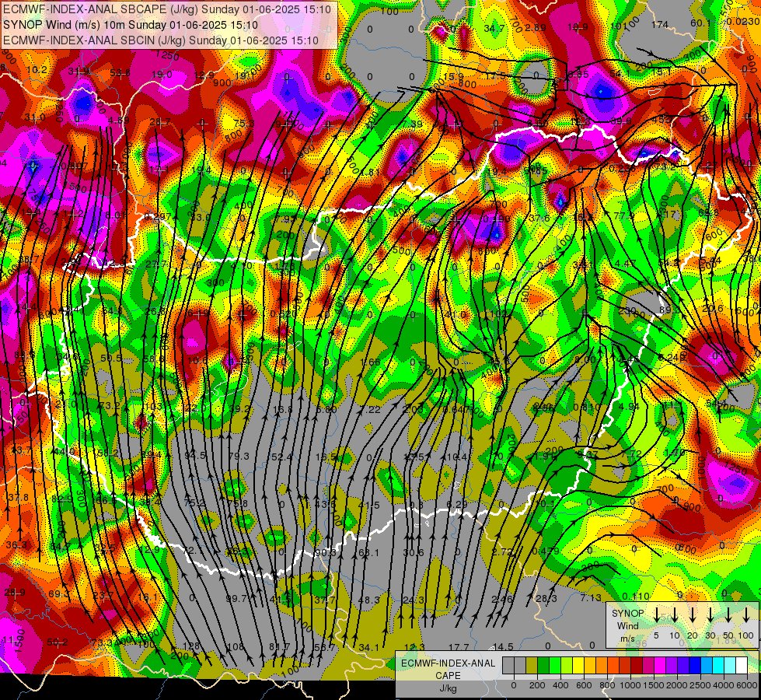The width and height of the screenshot is (761, 700).
Task: Click the 53.6 value on the map
Action: click(120, 73)
